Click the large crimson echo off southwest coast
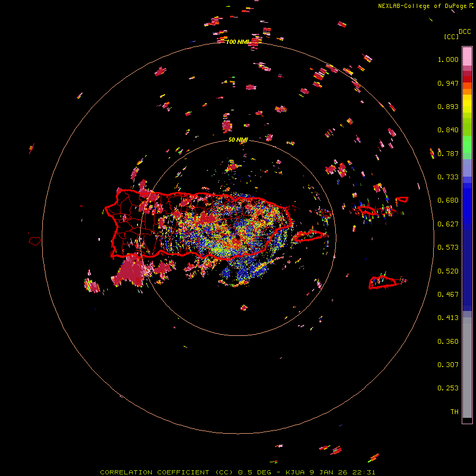Image resolution: width=476 pixels, height=476 pixels. coord(131,271)
